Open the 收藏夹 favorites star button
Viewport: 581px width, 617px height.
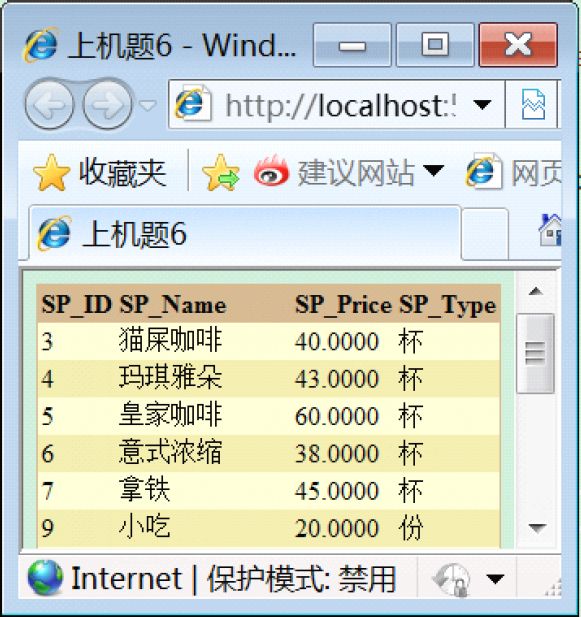(100, 173)
